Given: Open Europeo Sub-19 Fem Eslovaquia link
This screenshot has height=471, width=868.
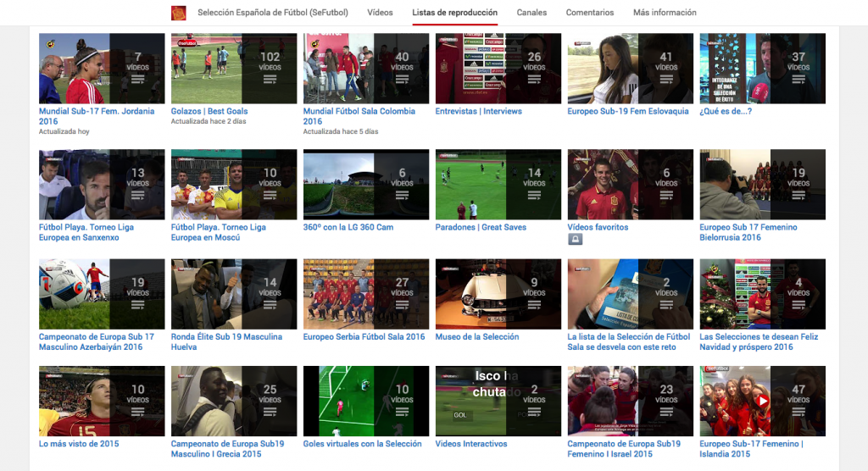Looking at the screenshot, I should 628,111.
